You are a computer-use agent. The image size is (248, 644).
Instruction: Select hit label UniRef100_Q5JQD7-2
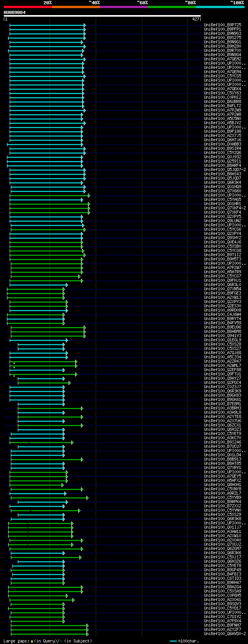tap(225, 170)
